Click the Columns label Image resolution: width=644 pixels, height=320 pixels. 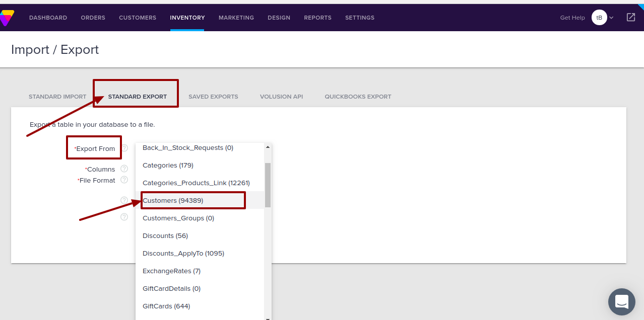[100, 169]
